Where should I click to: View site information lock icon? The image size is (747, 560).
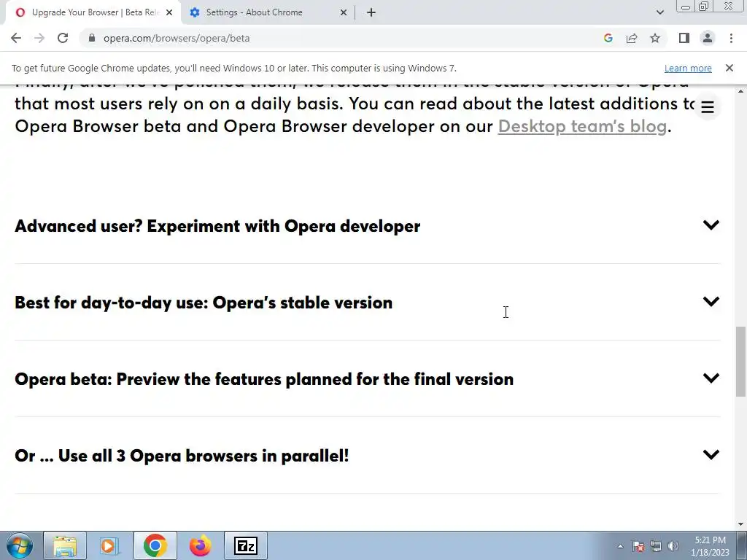tap(91, 38)
